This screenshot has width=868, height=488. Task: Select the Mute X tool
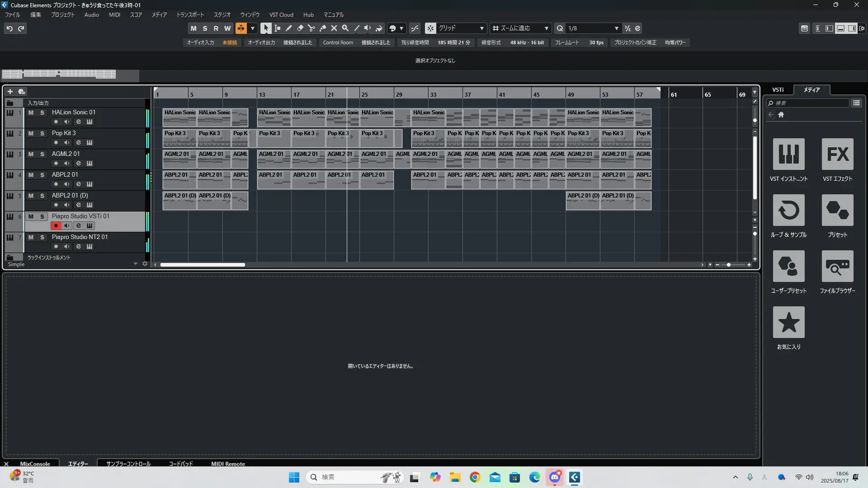click(334, 28)
